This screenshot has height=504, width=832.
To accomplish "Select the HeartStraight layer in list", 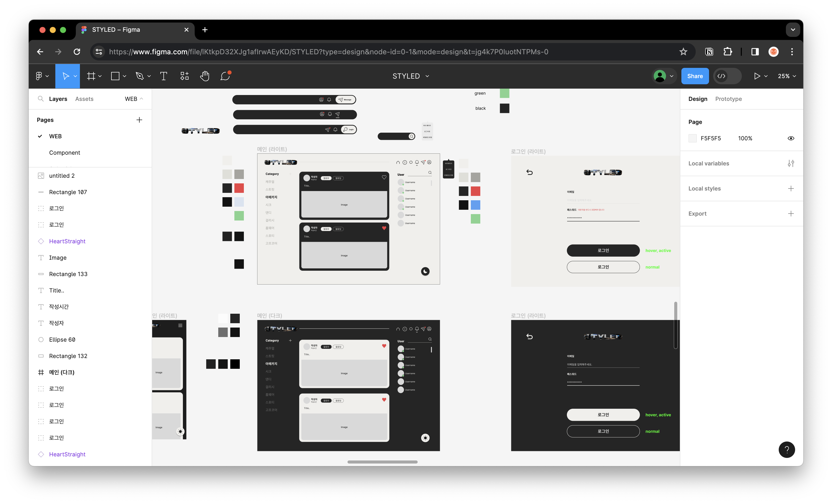I will tap(67, 241).
